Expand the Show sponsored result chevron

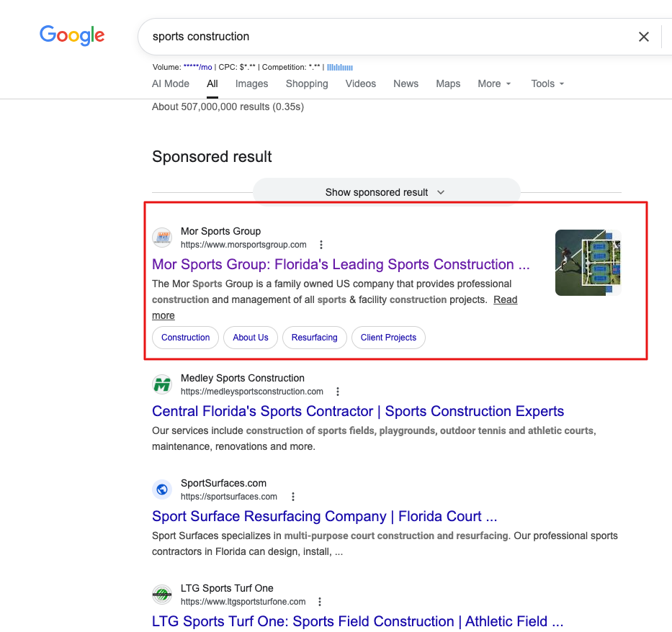pos(441,192)
